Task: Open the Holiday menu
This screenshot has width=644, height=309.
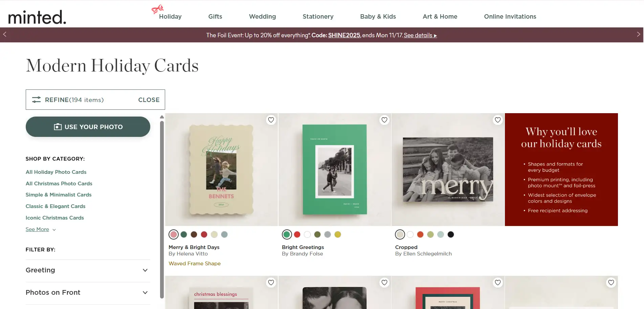Action: point(170,17)
